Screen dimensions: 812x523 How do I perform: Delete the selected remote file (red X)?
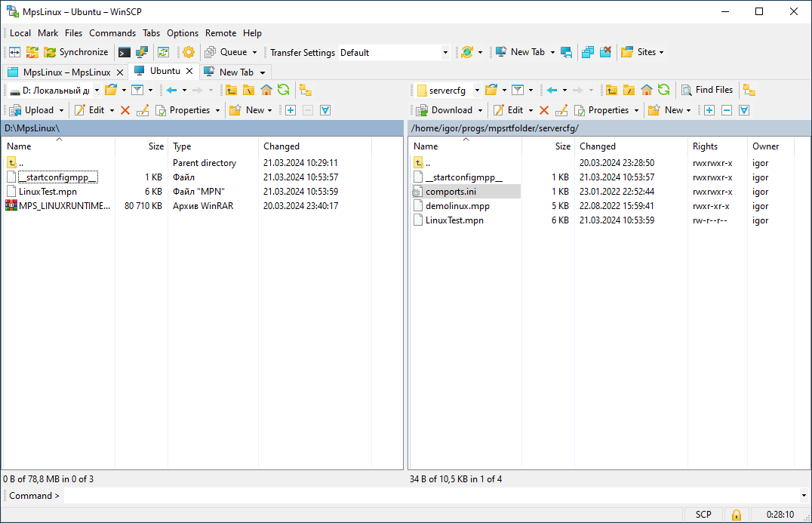(544, 110)
